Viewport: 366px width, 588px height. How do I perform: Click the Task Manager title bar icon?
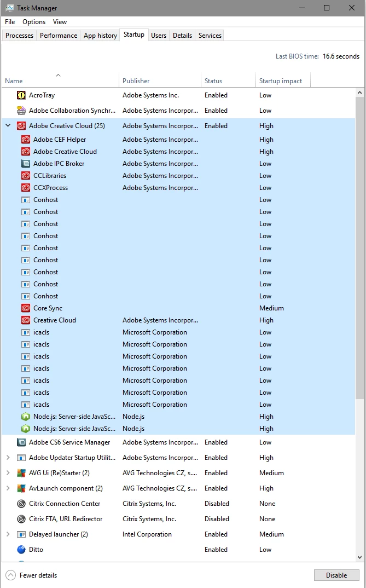(10, 8)
